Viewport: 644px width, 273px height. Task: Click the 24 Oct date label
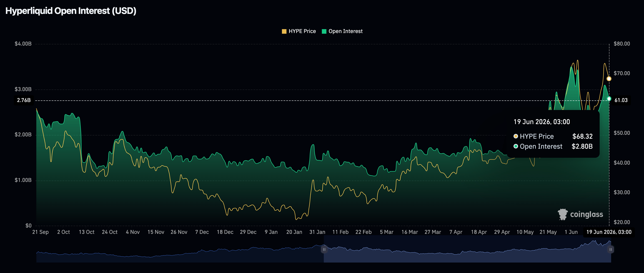click(x=110, y=232)
